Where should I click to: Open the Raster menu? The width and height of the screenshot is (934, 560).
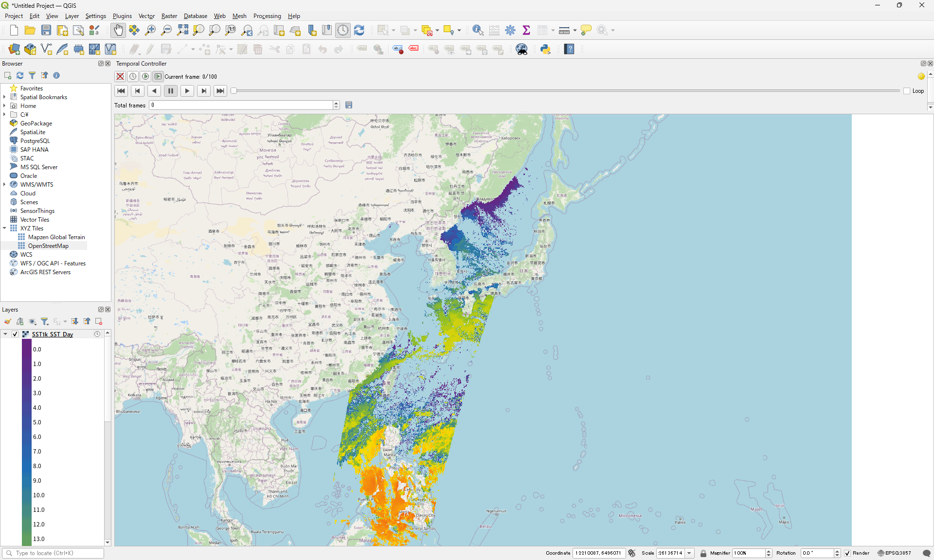pos(169,16)
